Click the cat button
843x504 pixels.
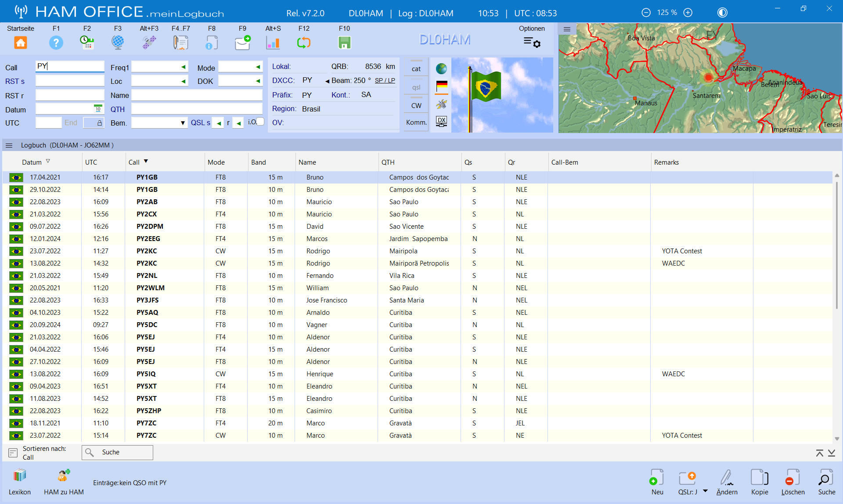(x=416, y=69)
